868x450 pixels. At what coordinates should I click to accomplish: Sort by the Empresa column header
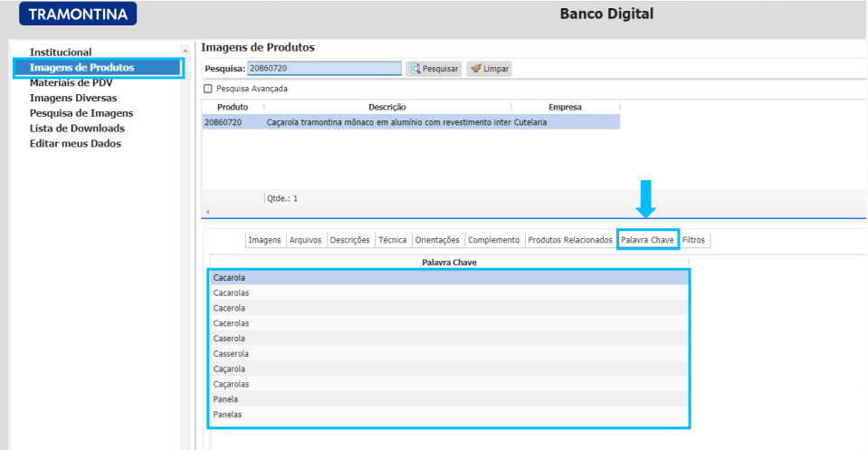click(x=565, y=107)
